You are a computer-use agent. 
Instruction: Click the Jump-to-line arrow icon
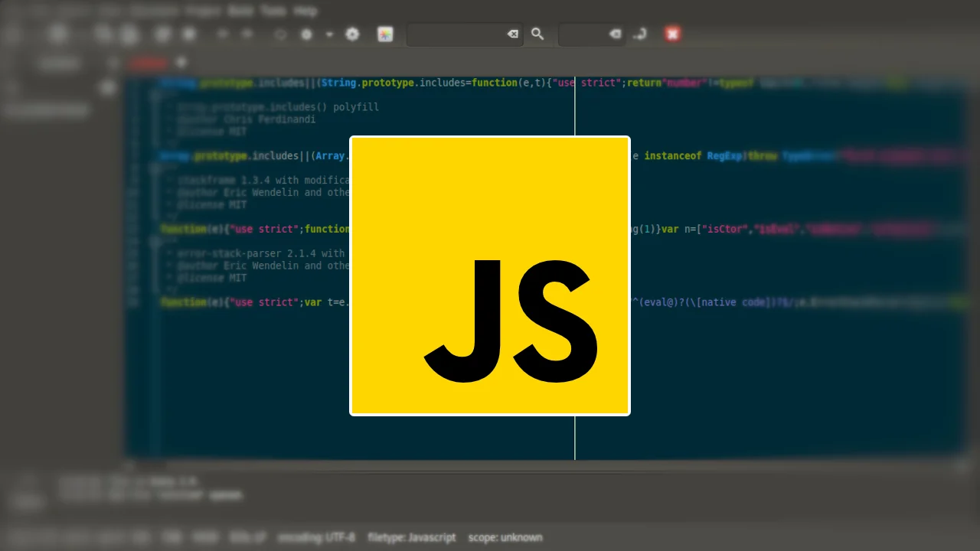(640, 34)
